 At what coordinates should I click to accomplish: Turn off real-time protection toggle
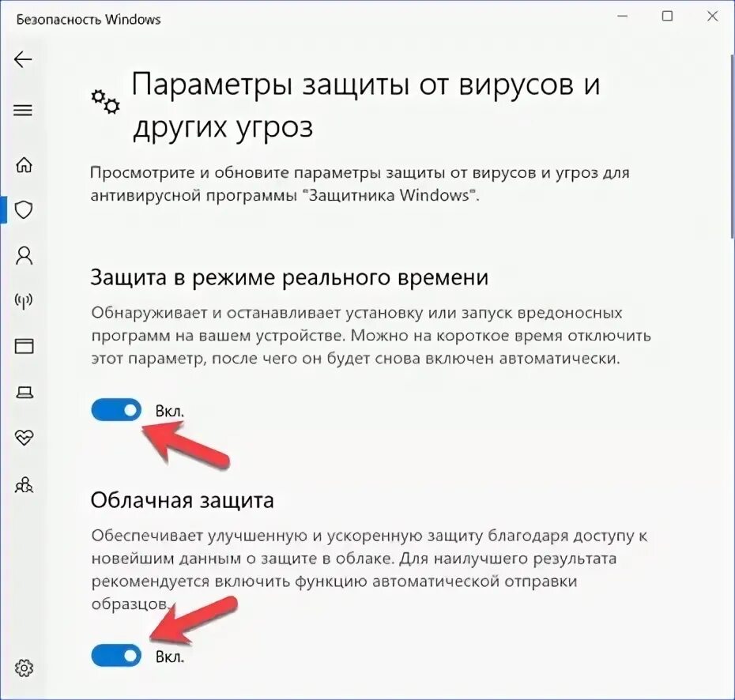click(116, 410)
